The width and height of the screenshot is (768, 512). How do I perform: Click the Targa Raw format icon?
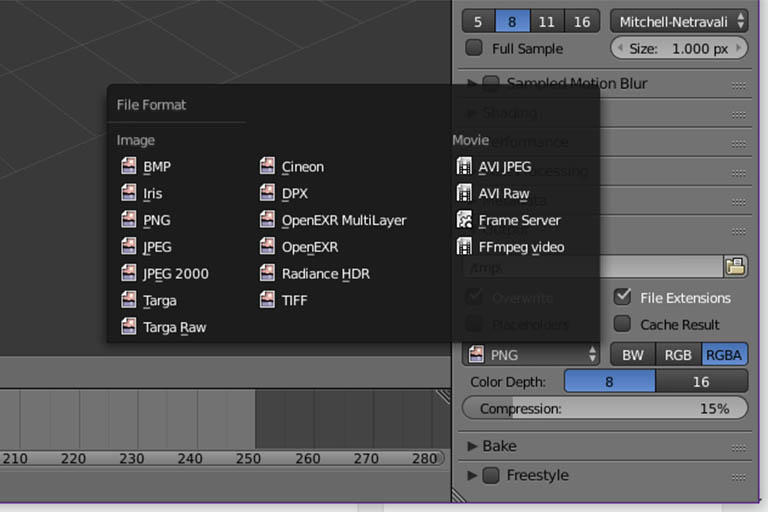click(129, 326)
